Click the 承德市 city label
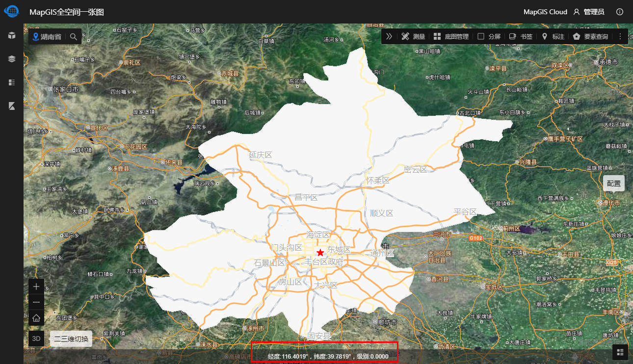 (x=609, y=62)
